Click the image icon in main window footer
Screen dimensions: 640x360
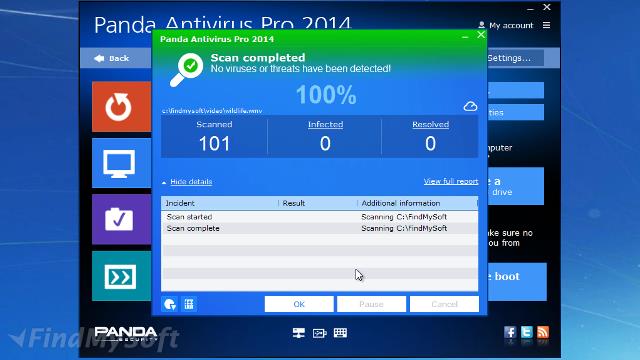[x=319, y=333]
